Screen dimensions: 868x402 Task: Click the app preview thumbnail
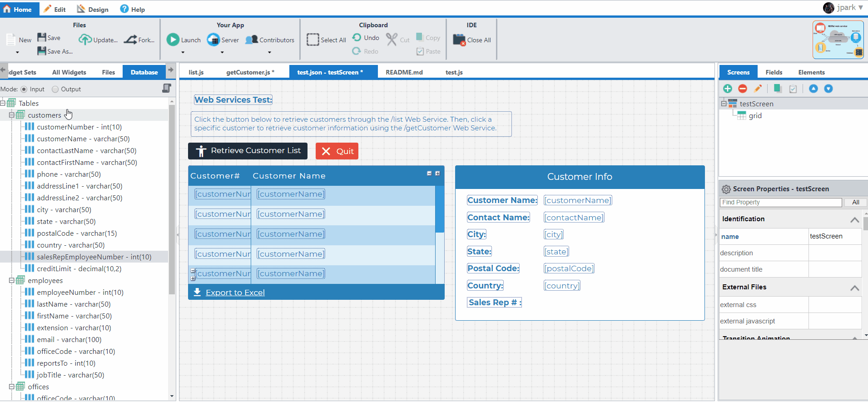(x=838, y=40)
